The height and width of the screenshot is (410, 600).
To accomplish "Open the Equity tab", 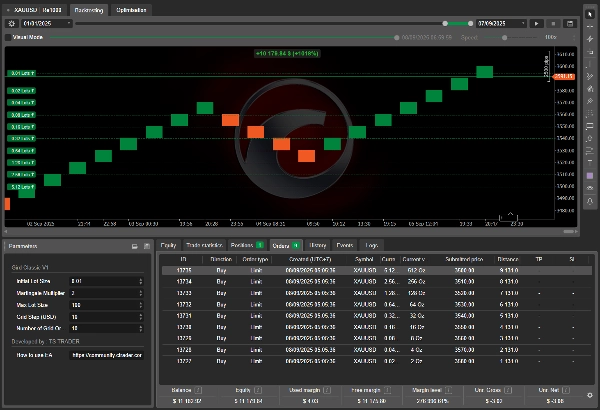I will pyautogui.click(x=168, y=245).
